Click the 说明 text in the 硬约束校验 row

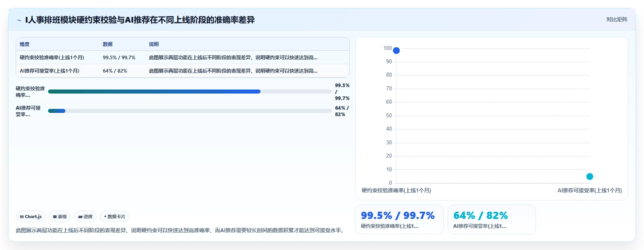[233, 58]
